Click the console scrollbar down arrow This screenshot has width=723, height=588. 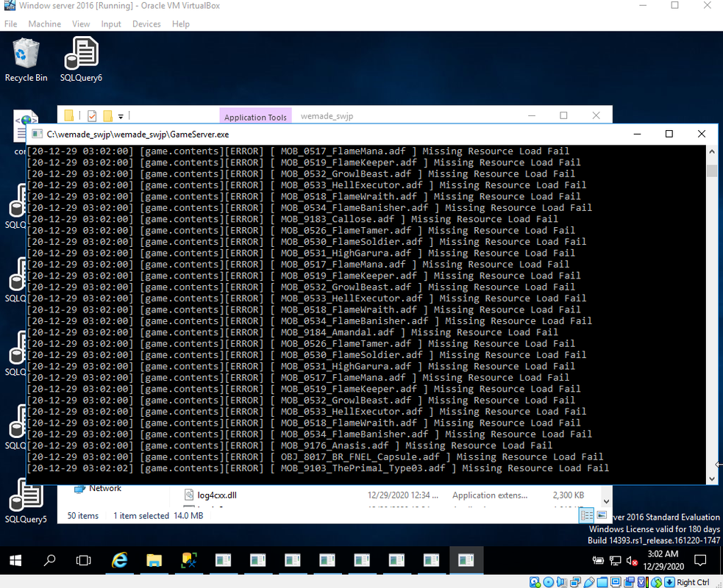click(711, 478)
